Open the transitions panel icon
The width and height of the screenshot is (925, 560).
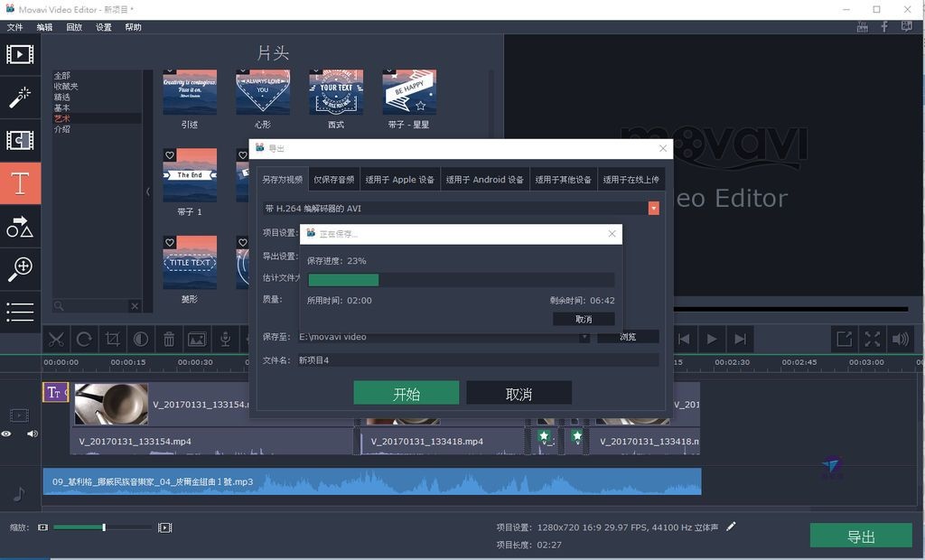pyautogui.click(x=20, y=140)
